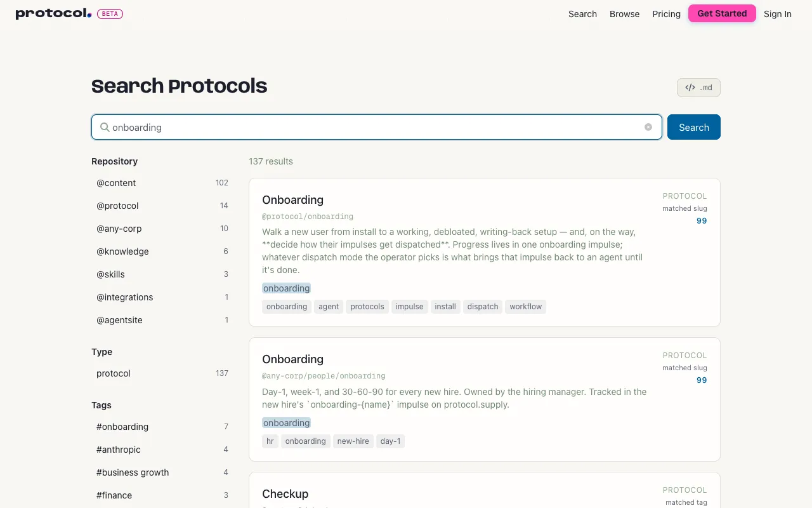Viewport: 812px width, 508px height.
Task: Open Onboarding result under @any-corp/people/onboarding
Action: (292, 359)
